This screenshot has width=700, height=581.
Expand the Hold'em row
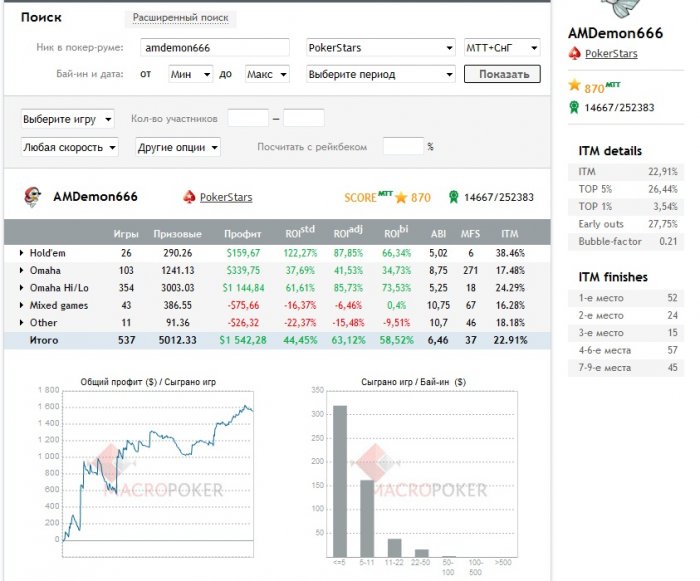click(21, 253)
